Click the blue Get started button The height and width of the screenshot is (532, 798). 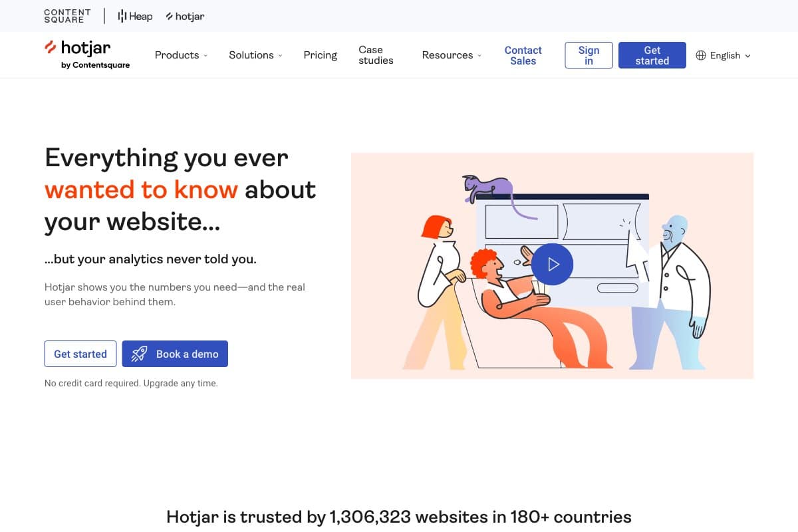click(652, 55)
